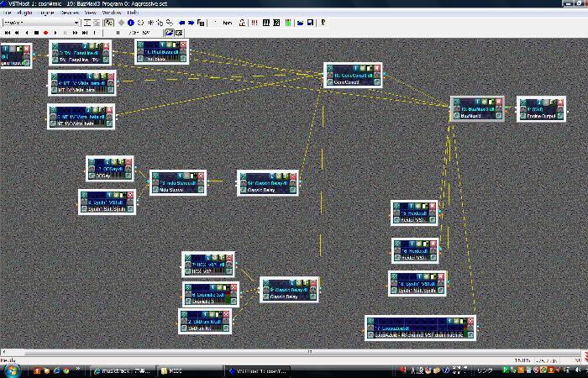Expand the program selection combo box
The width and height of the screenshot is (588, 378).
tap(41, 23)
